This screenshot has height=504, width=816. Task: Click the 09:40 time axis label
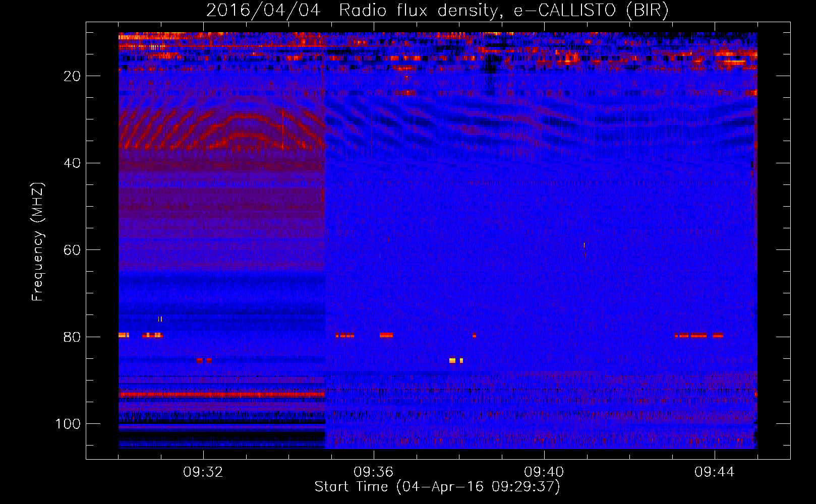pyautogui.click(x=544, y=472)
